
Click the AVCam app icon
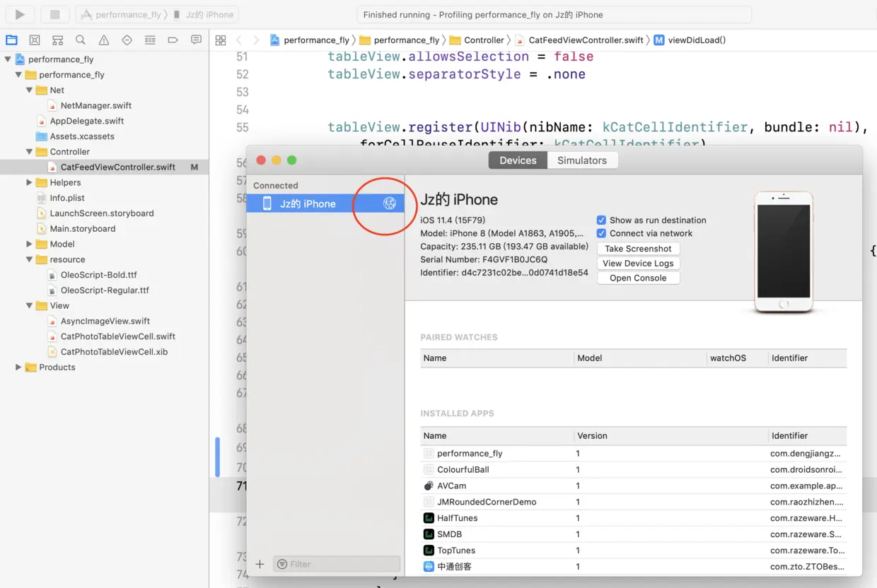pos(429,486)
